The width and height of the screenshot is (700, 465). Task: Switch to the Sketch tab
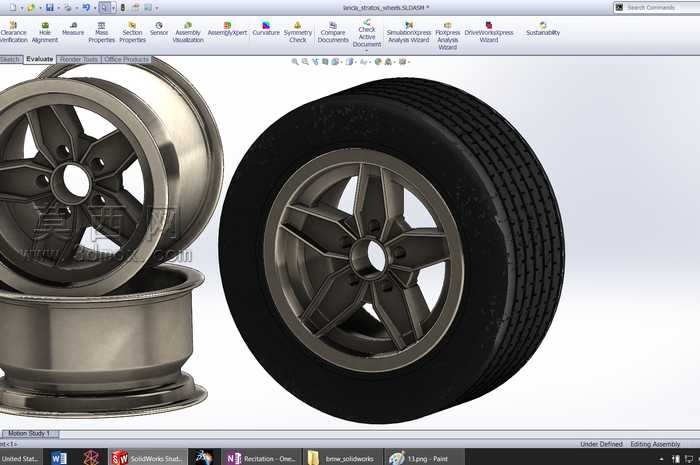(x=10, y=59)
